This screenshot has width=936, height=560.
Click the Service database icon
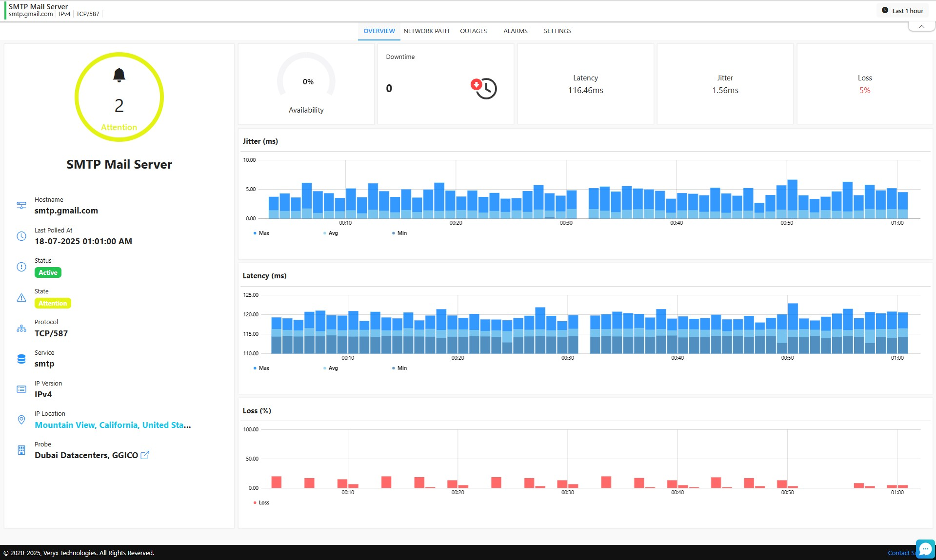click(21, 359)
